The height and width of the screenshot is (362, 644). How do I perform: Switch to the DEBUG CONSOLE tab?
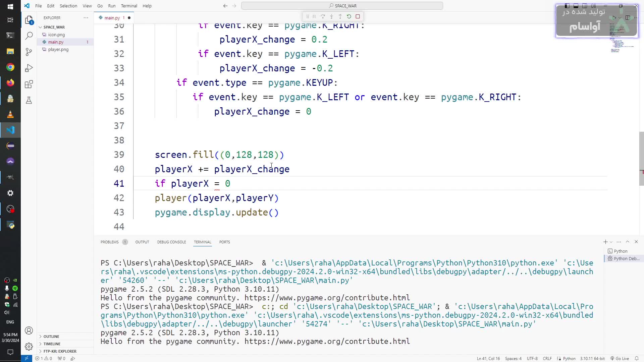171,242
